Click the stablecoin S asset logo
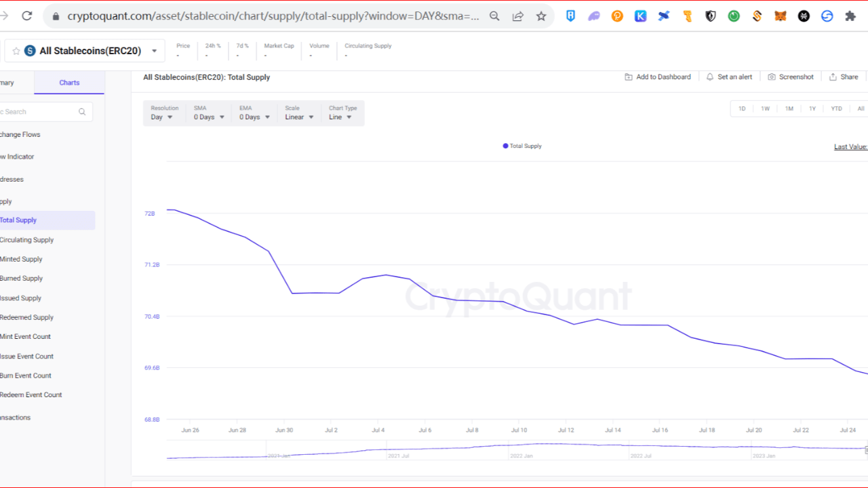 [30, 51]
